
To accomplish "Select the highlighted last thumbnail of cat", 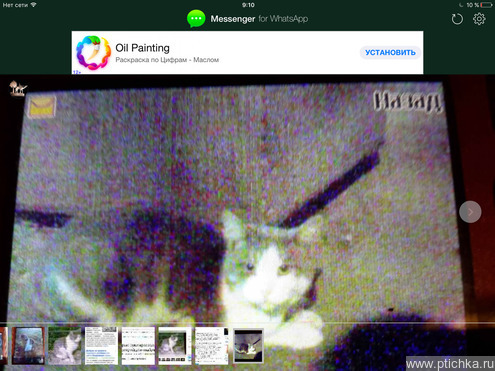I will click(248, 345).
